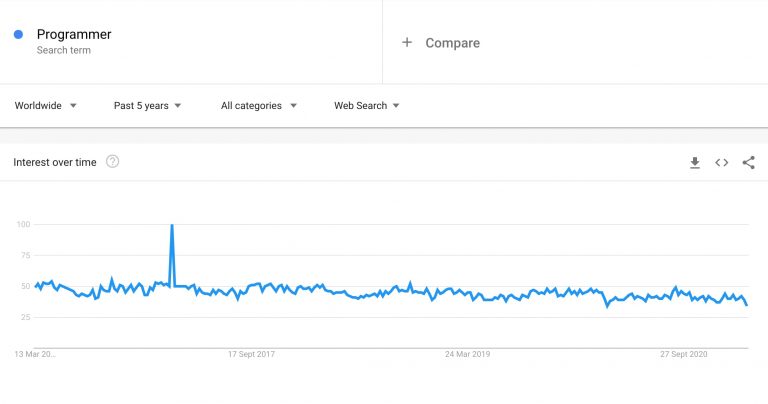Click the 24 Mar 2019 axis label
The width and height of the screenshot is (768, 404).
[x=467, y=354]
